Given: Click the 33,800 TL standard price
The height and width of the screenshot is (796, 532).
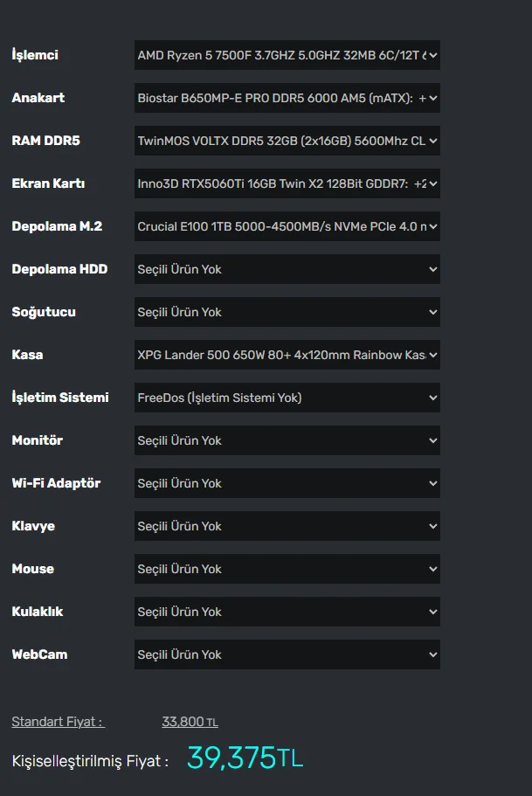Looking at the screenshot, I should [x=190, y=722].
